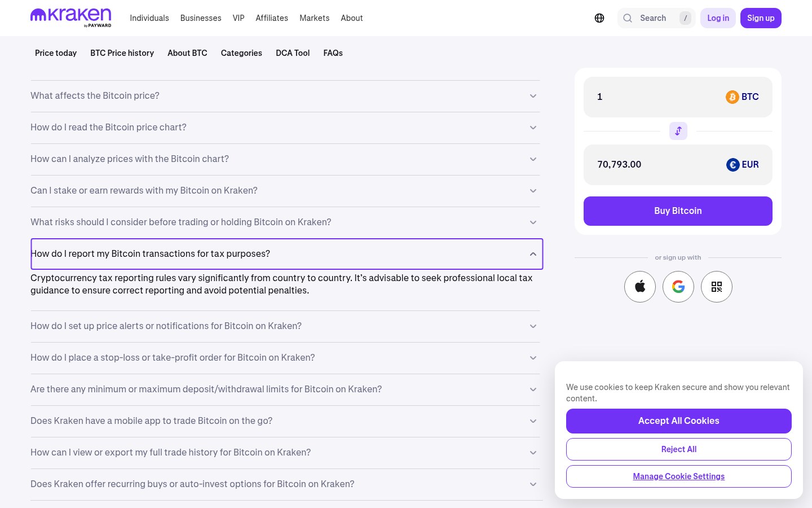The image size is (812, 508).
Task: Jump to the DCA Tool section
Action: (293, 53)
